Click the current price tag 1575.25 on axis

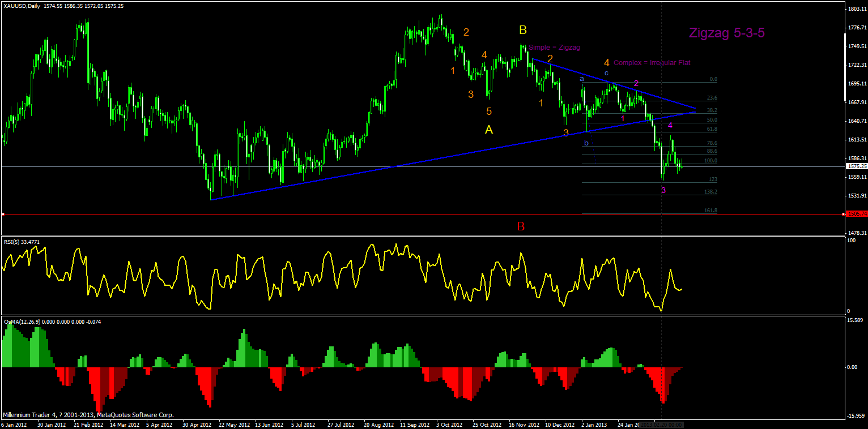tap(856, 166)
